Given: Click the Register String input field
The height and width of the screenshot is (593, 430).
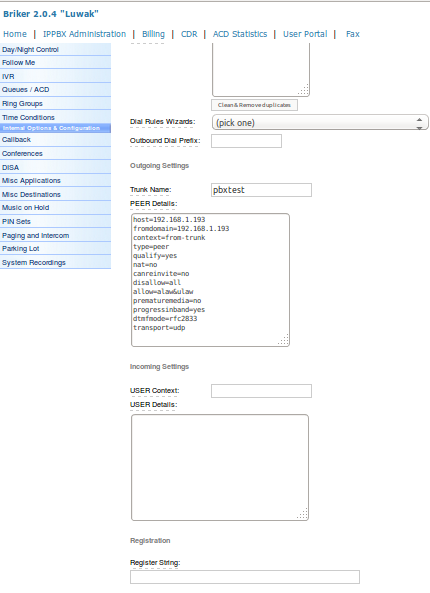Looking at the screenshot, I should click(245, 577).
